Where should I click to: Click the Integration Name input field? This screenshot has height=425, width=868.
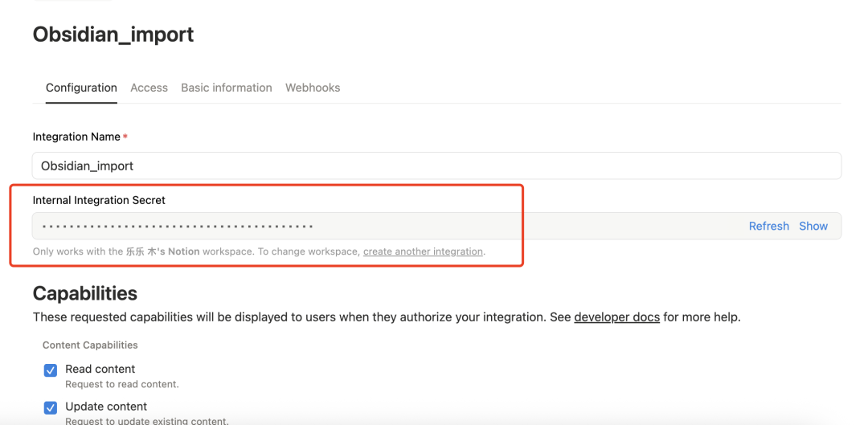436,166
